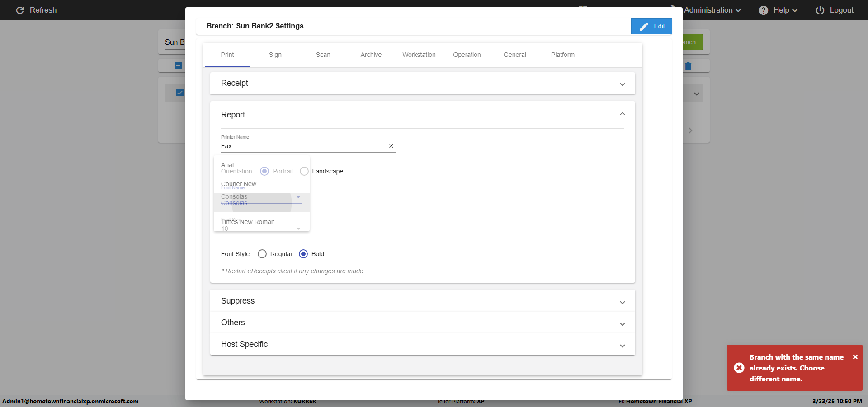The width and height of the screenshot is (868, 407).
Task: Click the blue trash delete icon
Action: [x=688, y=66]
